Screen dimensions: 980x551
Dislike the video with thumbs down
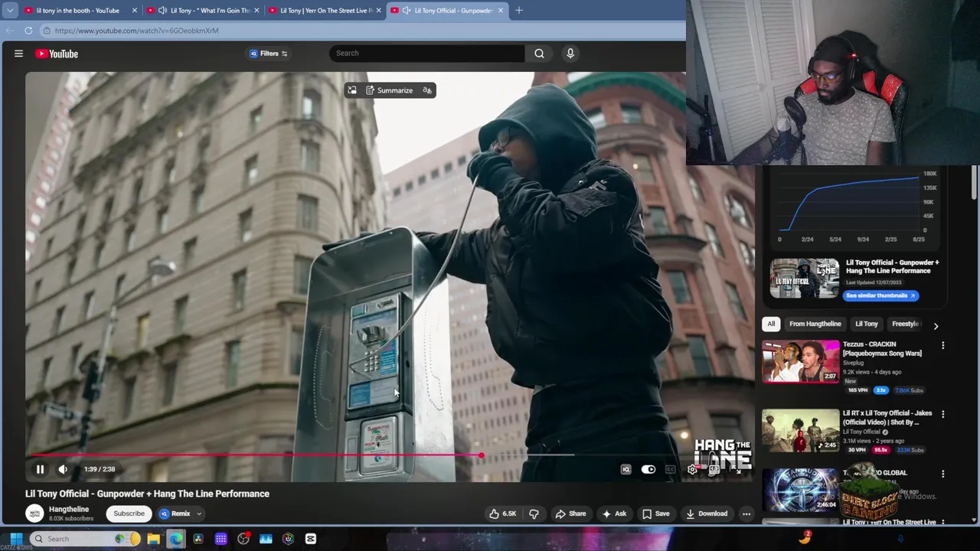tap(534, 514)
